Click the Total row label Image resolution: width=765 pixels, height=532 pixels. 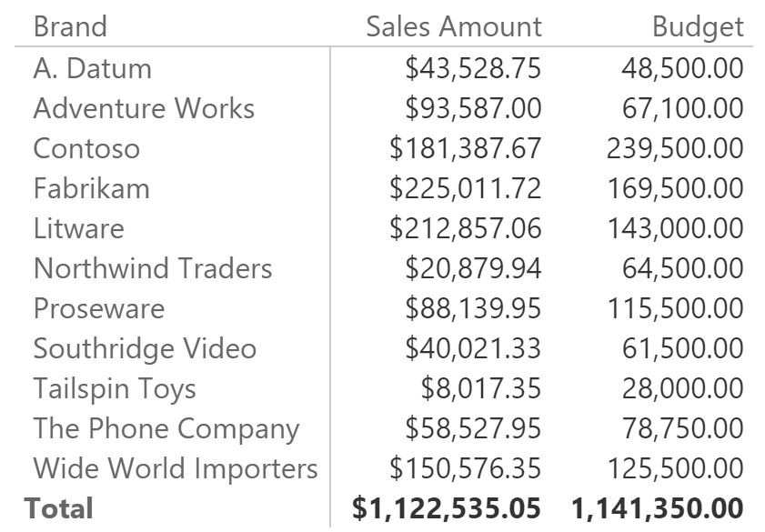coord(58,508)
